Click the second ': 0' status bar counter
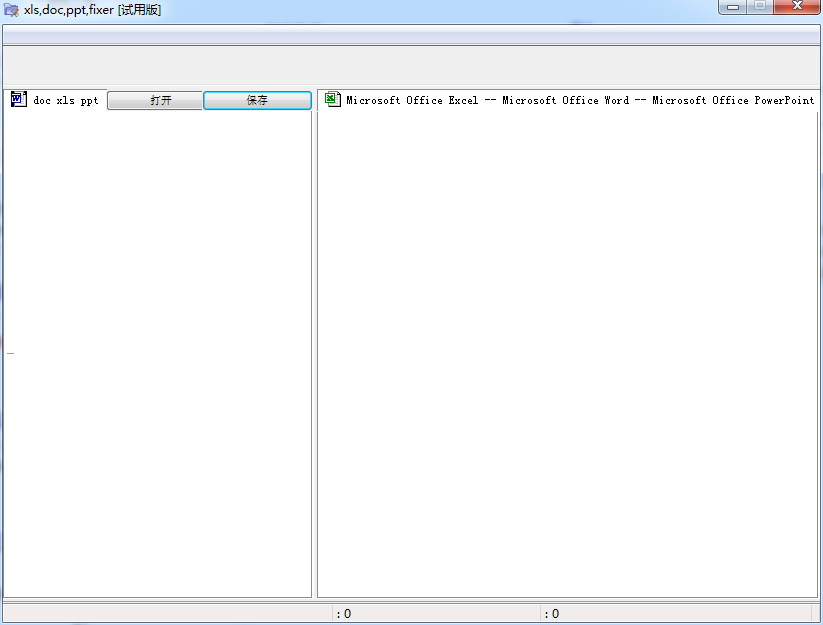The image size is (823, 625). (x=552, y=613)
